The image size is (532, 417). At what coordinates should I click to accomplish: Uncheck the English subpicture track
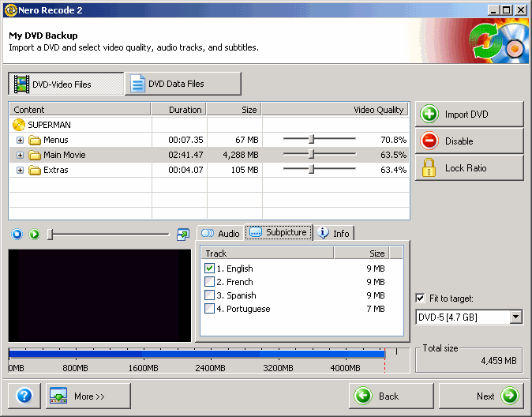click(x=209, y=269)
